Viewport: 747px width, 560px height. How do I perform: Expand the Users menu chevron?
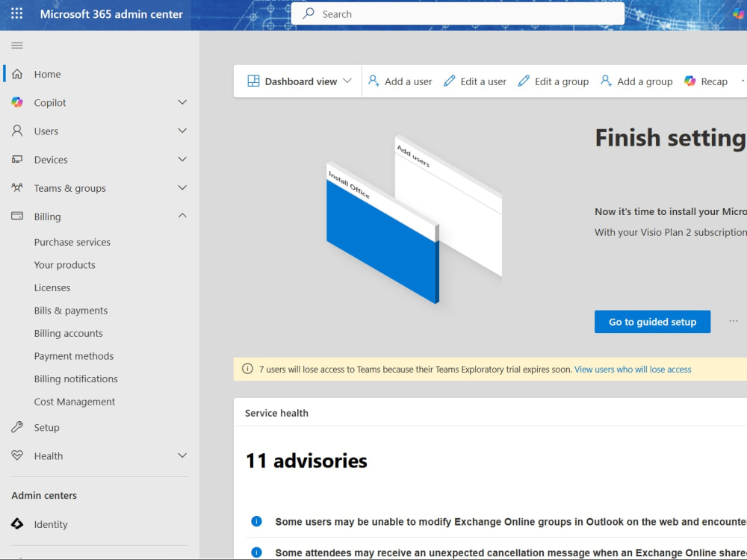pos(182,131)
